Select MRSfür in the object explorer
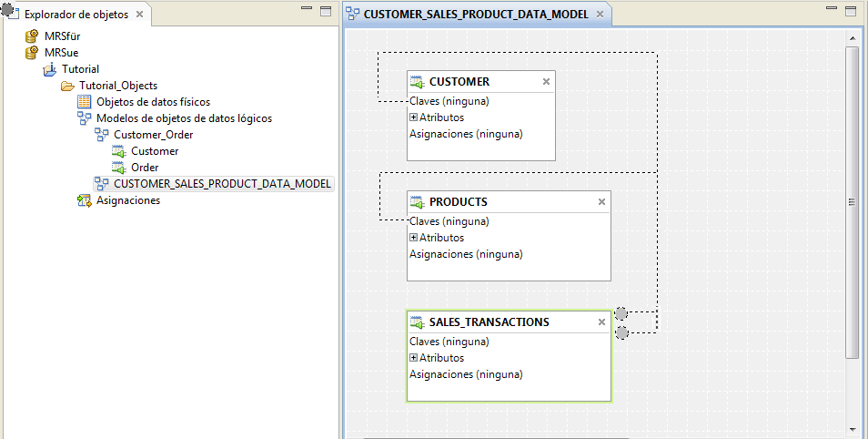The width and height of the screenshot is (868, 439). (63, 36)
